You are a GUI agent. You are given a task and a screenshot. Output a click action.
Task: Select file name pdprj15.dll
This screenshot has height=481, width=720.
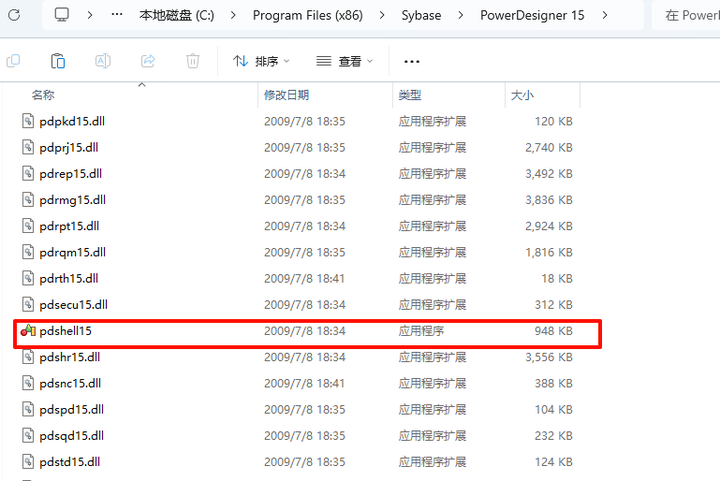tap(69, 148)
